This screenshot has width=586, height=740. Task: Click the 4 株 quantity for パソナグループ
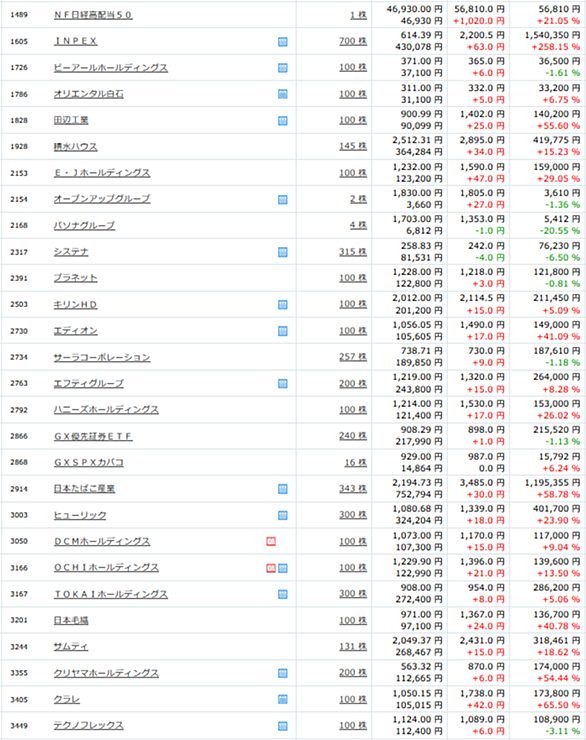358,225
